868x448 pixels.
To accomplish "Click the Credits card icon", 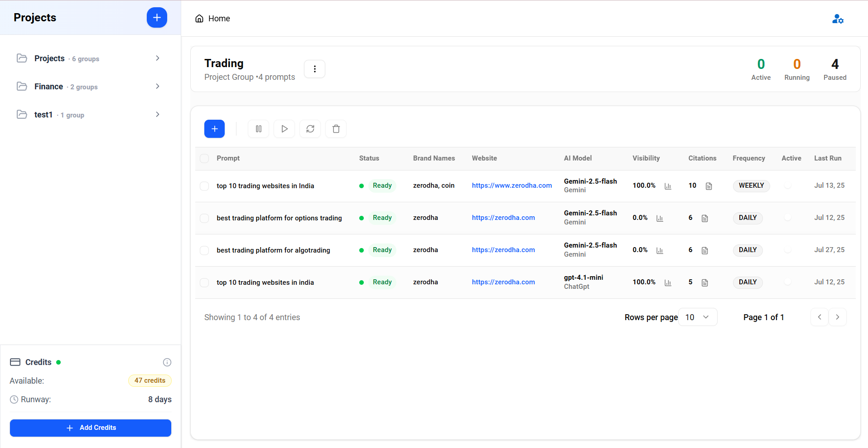I will 15,362.
